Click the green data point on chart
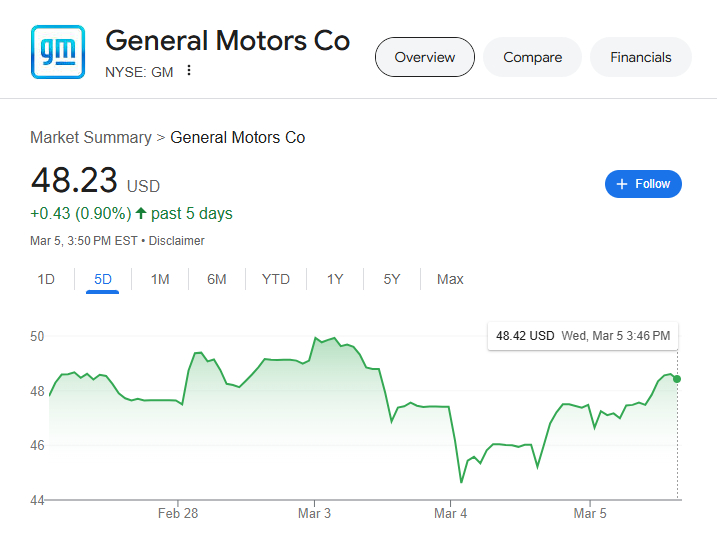 pyautogui.click(x=678, y=379)
